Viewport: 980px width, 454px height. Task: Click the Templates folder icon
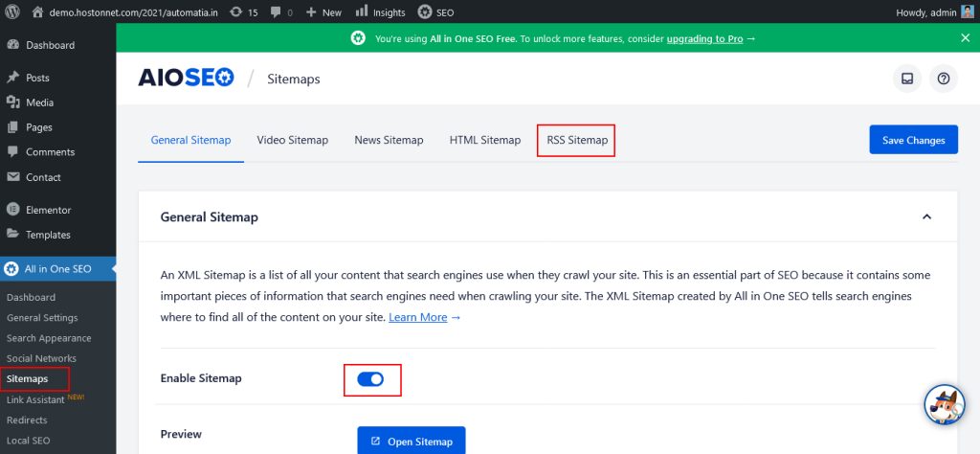coord(12,234)
